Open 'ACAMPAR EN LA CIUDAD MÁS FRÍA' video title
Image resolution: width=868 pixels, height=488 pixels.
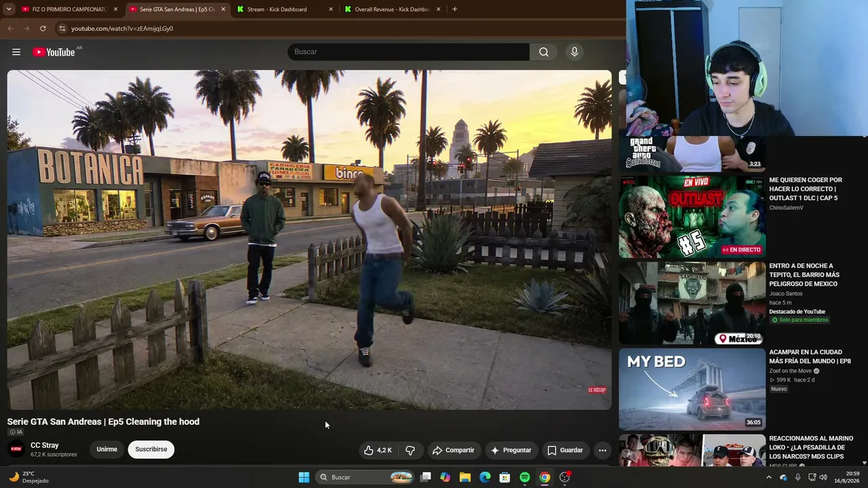(810, 357)
